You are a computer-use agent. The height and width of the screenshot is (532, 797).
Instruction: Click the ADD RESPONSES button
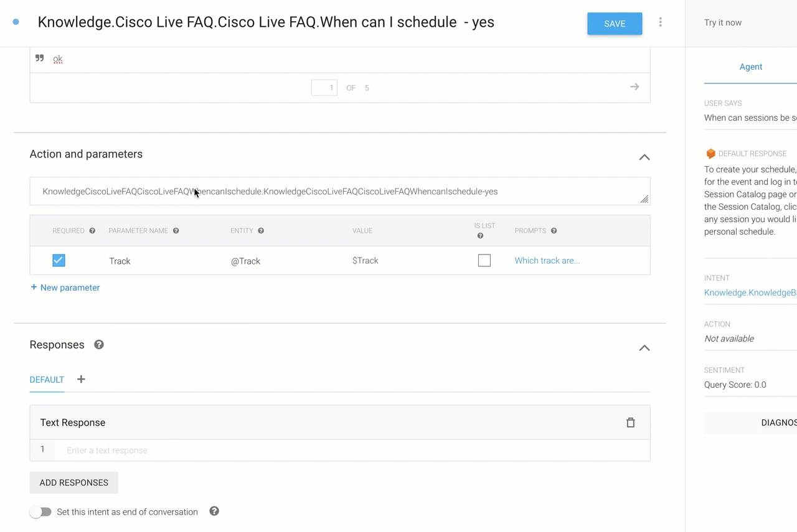74,483
